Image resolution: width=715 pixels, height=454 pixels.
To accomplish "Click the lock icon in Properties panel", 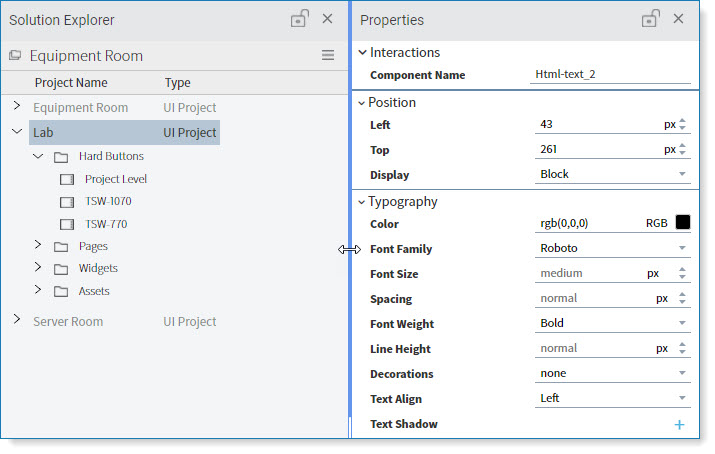I will pyautogui.click(x=651, y=19).
